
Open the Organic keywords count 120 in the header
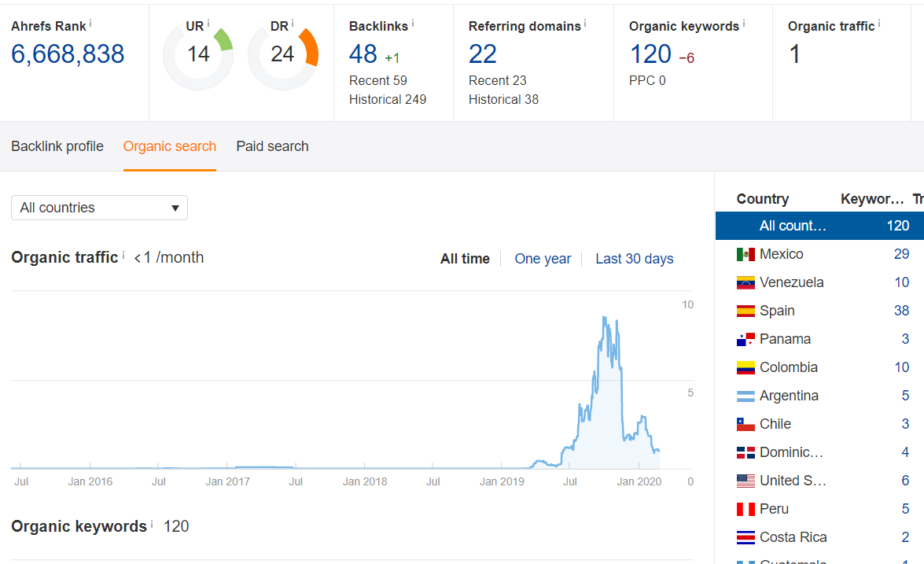(x=650, y=54)
